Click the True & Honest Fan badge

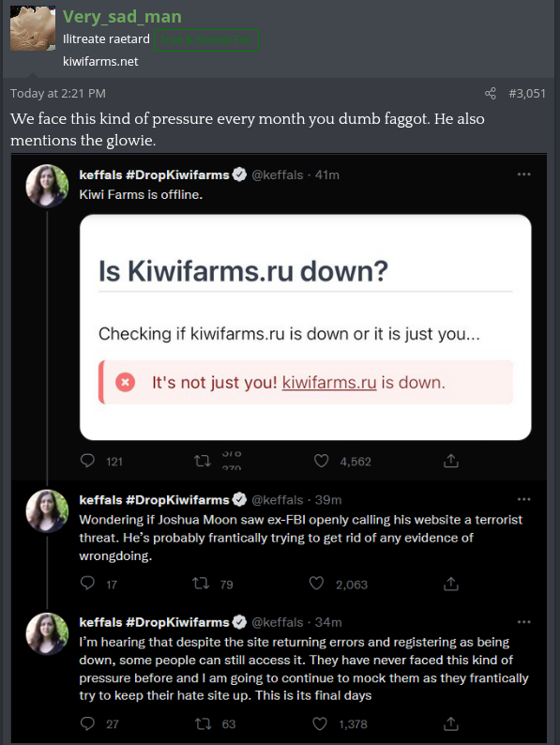[206, 40]
